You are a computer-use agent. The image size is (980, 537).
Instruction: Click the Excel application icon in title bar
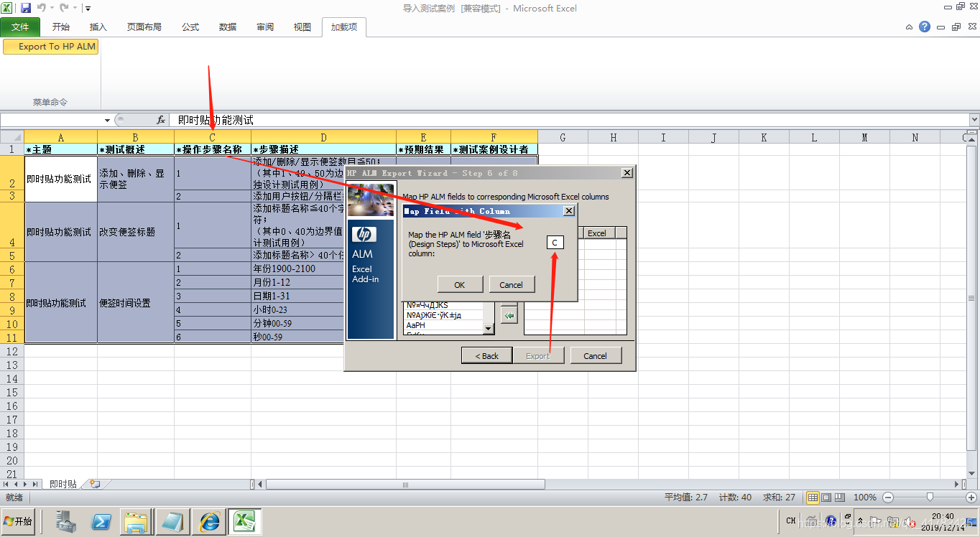(7, 8)
